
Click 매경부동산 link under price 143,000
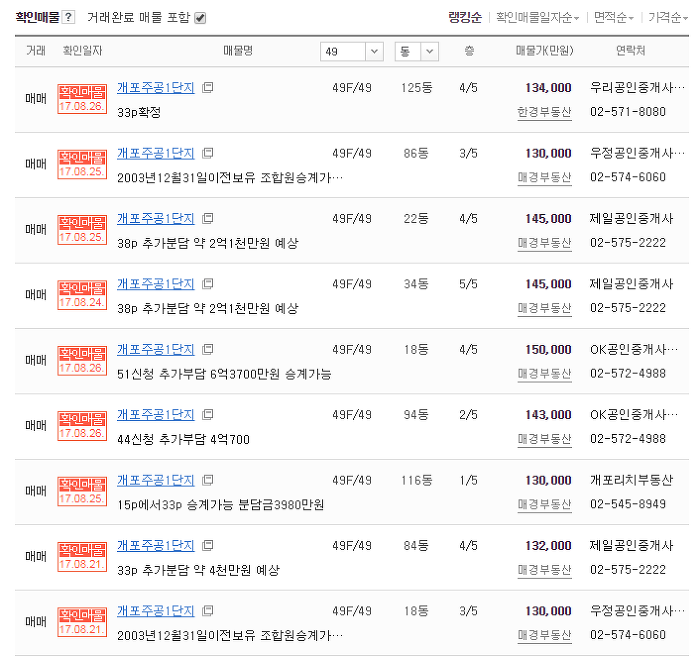(544, 439)
